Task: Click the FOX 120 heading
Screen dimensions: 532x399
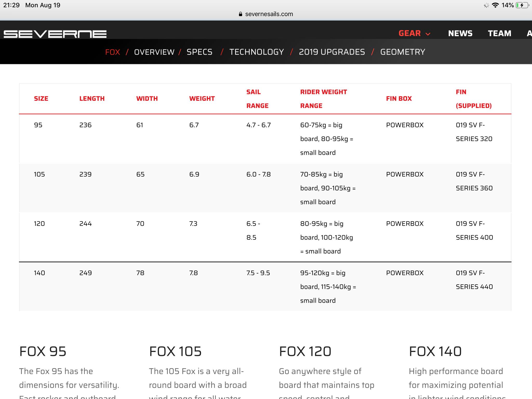Action: (305, 351)
